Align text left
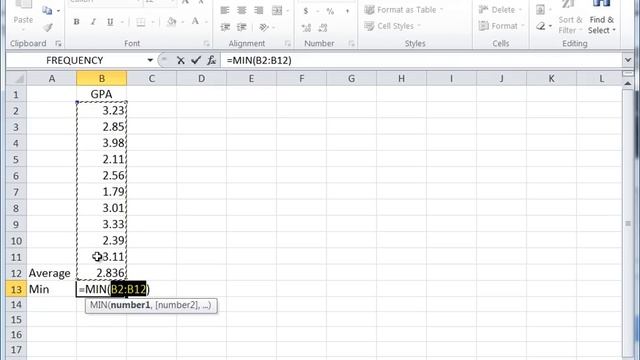640x360 pixels. 224,10
